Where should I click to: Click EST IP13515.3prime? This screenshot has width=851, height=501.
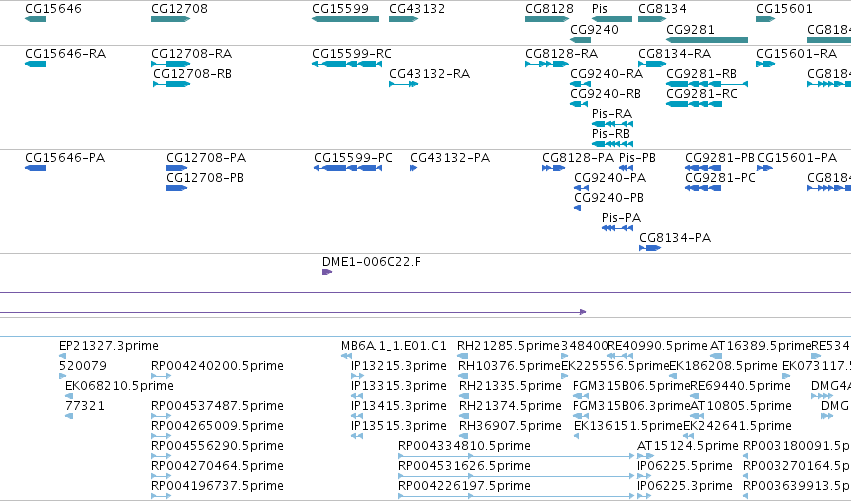coord(398,426)
